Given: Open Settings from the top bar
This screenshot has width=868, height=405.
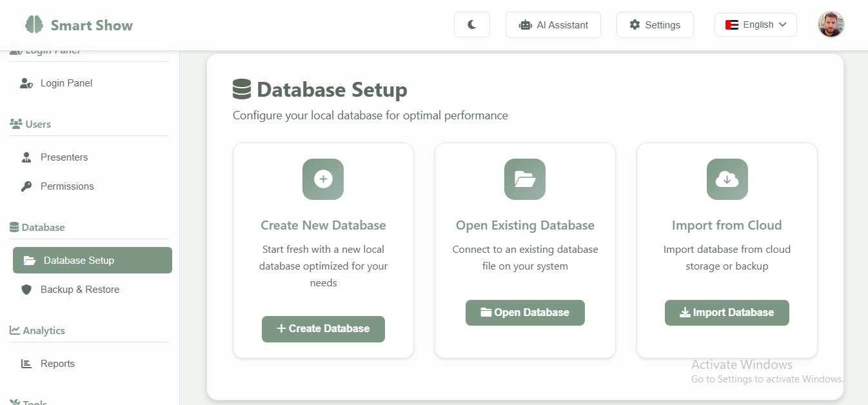Looking at the screenshot, I should 655,25.
